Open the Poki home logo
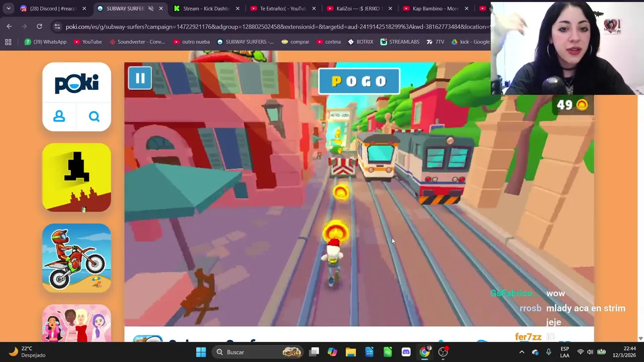This screenshot has width=644, height=362. point(76,83)
